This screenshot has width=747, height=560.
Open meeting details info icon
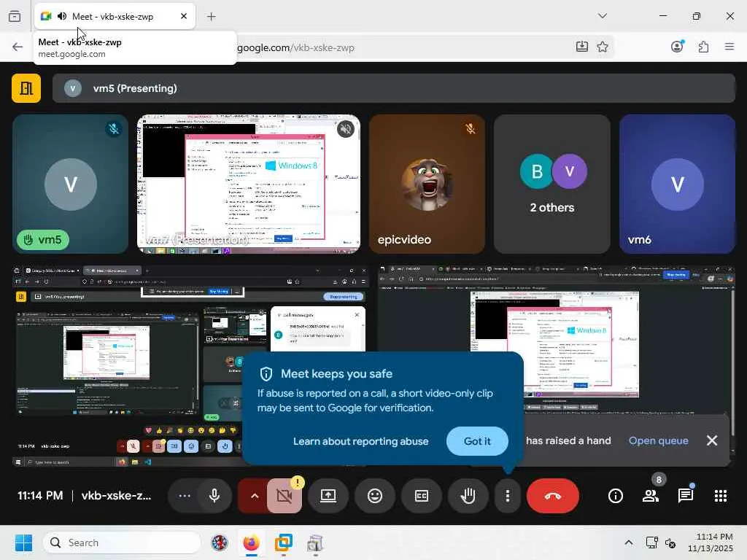click(x=616, y=496)
